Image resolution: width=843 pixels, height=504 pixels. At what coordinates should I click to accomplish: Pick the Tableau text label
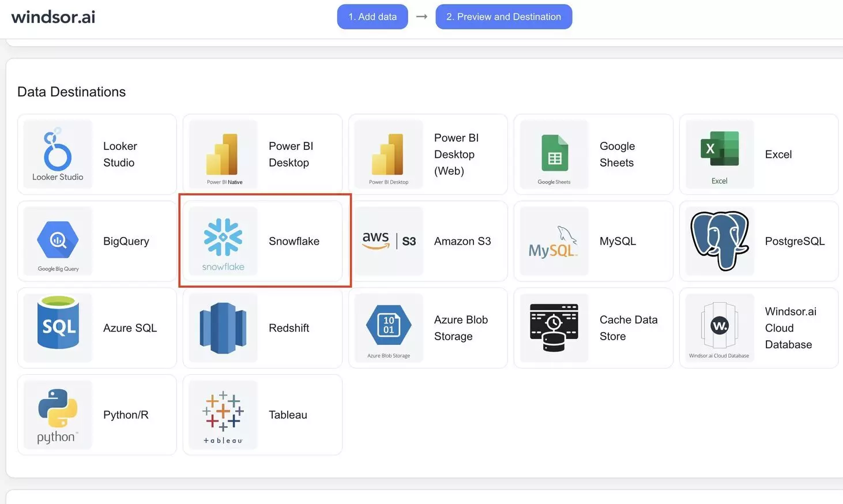(x=288, y=415)
